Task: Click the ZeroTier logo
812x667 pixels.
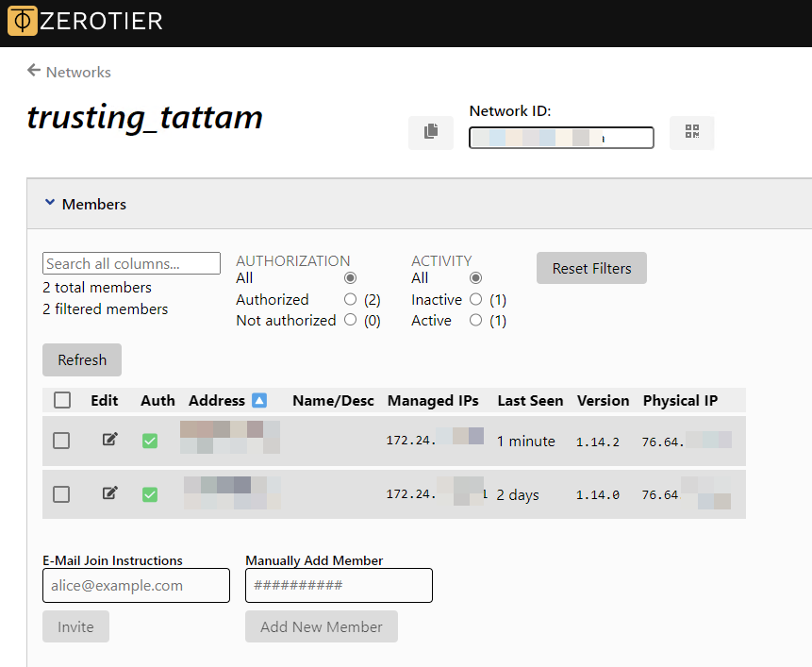Action: pyautogui.click(x=21, y=21)
